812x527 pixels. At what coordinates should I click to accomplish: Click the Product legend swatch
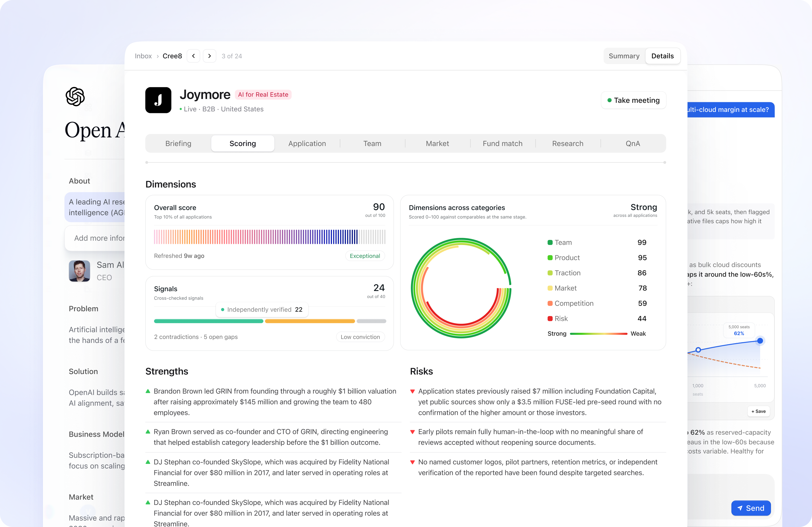click(x=550, y=258)
